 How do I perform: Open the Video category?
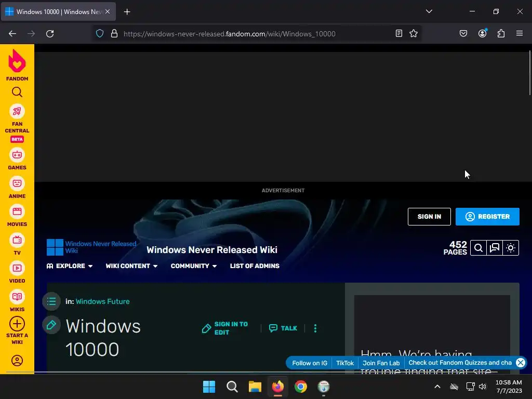point(17,272)
